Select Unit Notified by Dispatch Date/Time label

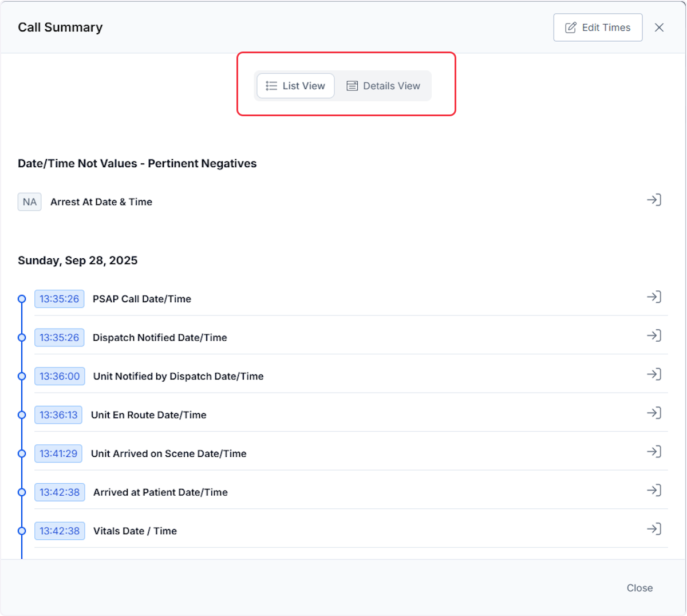click(x=179, y=376)
